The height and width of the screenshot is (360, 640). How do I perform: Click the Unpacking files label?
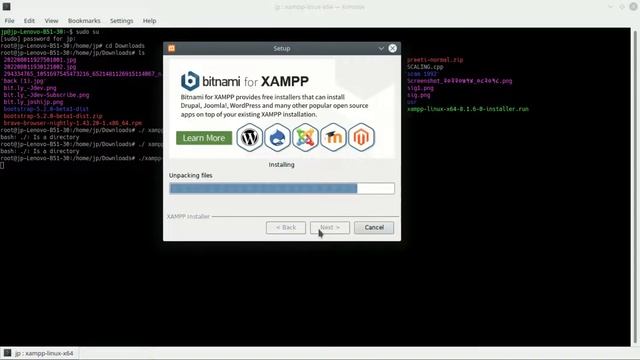coord(191,176)
